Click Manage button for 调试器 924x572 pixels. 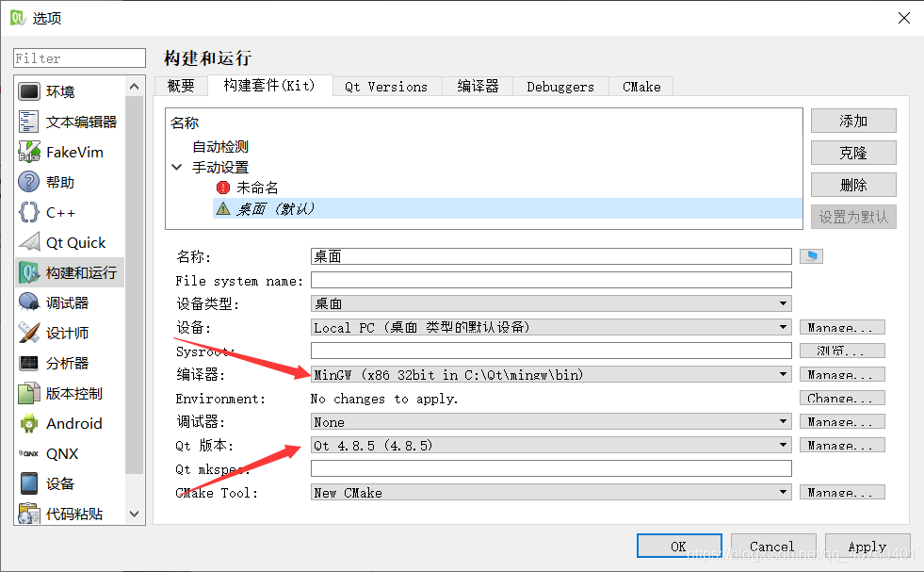[842, 421]
